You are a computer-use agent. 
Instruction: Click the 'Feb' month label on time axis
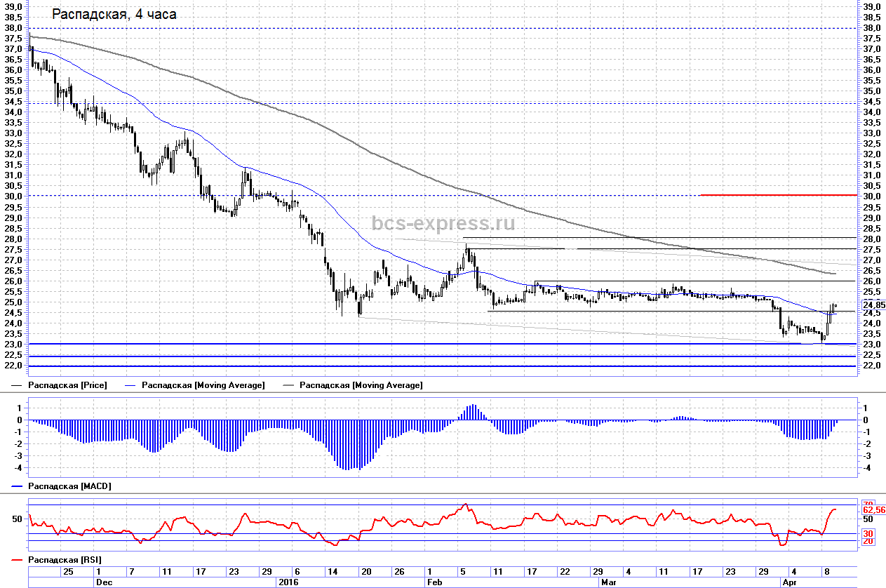(x=434, y=582)
